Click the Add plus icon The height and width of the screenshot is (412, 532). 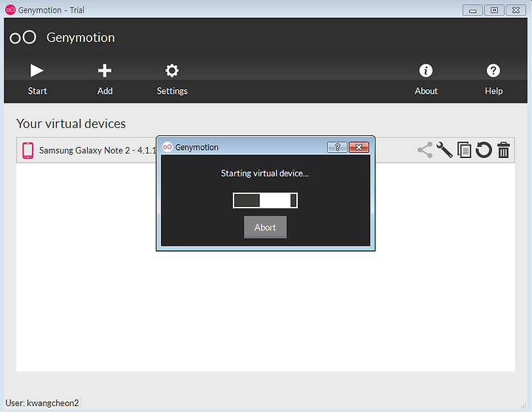104,71
